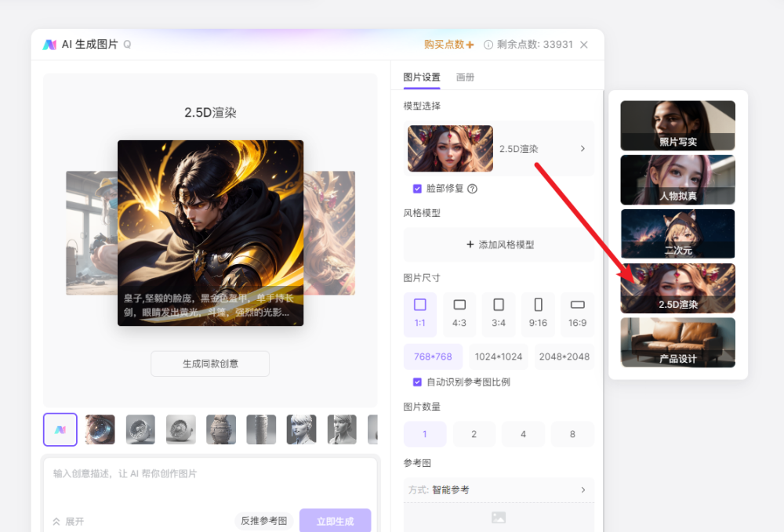The width and height of the screenshot is (784, 532).
Task: Select the grey vase sculpture thumbnail
Action: point(221,429)
